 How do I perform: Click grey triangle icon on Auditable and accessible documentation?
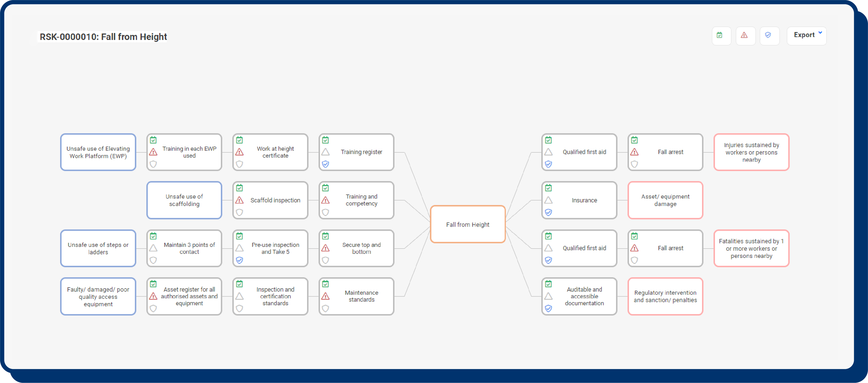pyautogui.click(x=548, y=296)
